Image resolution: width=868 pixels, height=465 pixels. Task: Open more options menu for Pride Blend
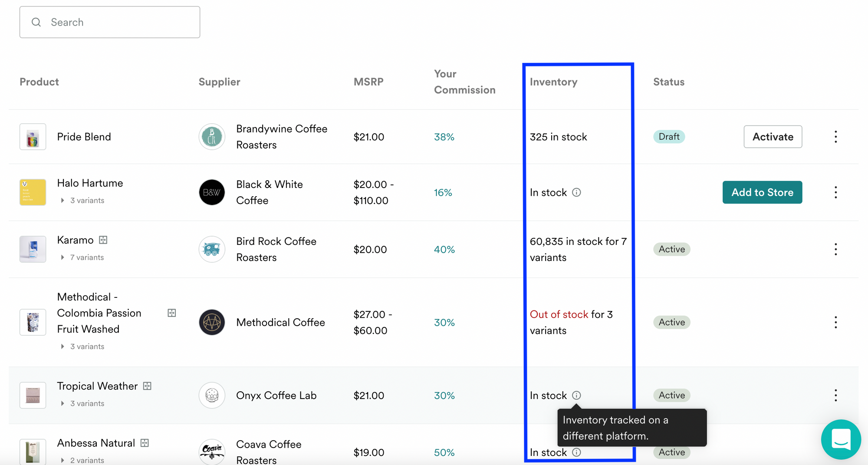coord(835,137)
